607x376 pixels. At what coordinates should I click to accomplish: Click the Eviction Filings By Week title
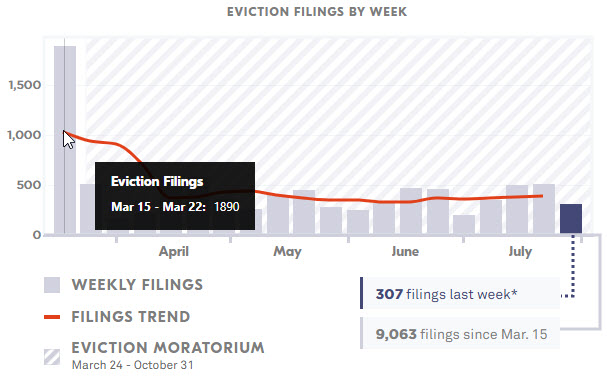tap(317, 12)
